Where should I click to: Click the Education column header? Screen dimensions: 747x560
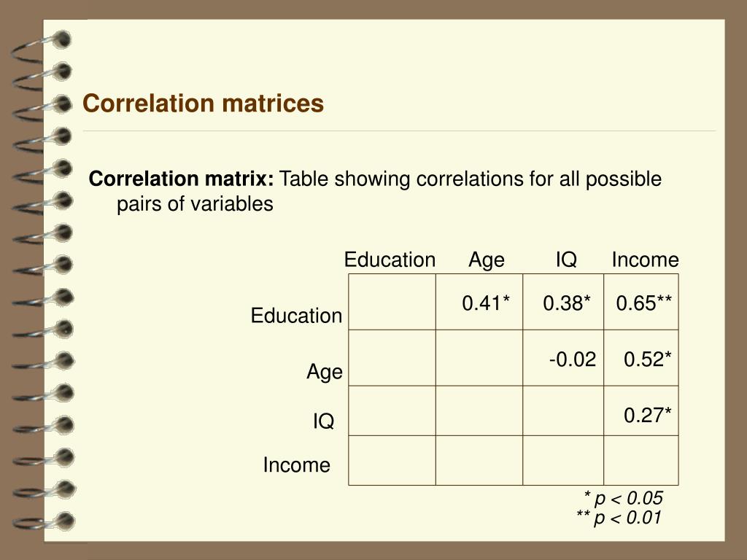tap(390, 260)
